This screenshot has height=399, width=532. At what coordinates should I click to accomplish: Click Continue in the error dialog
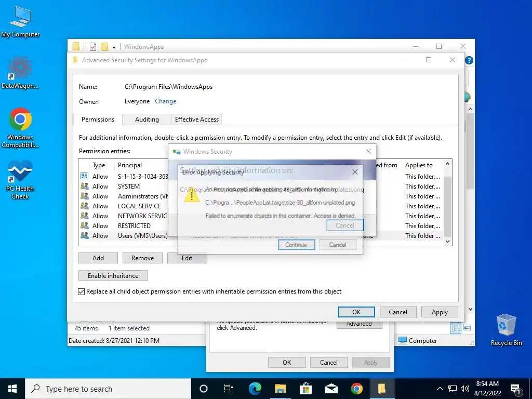296,245
